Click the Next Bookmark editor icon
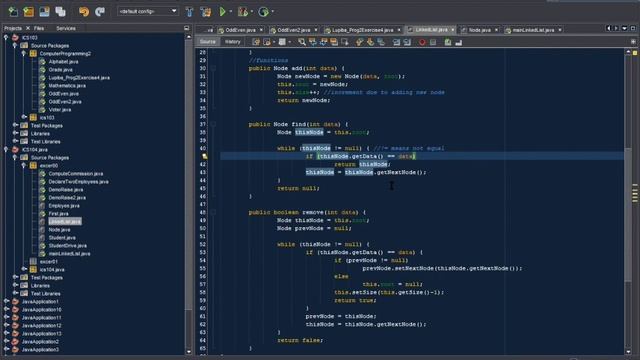The height and width of the screenshot is (360, 640). (370, 42)
